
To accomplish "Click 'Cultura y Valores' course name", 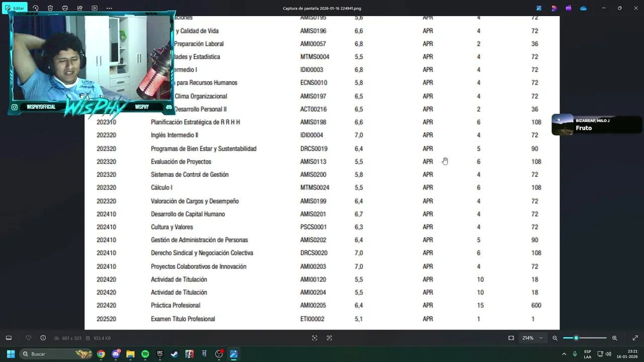I will click(x=172, y=227).
